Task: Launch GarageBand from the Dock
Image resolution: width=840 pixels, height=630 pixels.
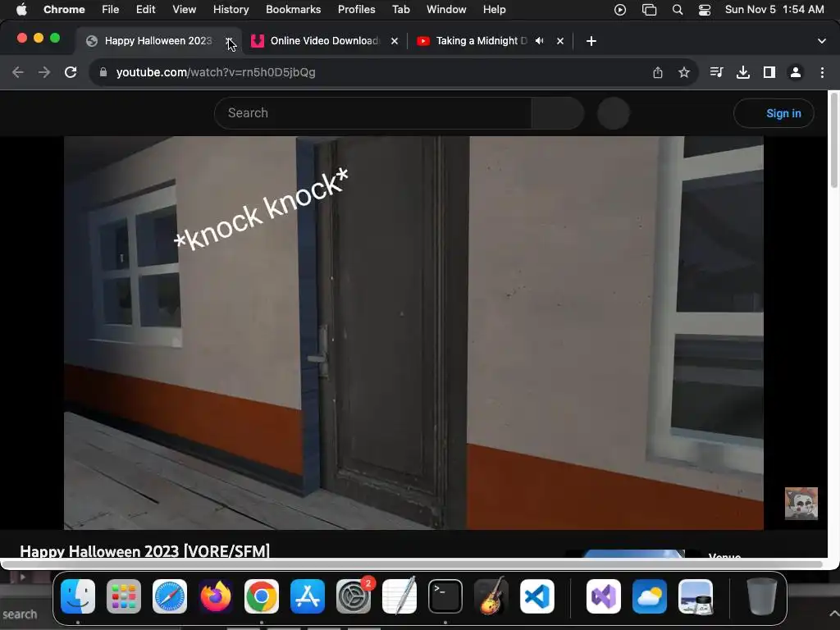Action: pyautogui.click(x=491, y=596)
